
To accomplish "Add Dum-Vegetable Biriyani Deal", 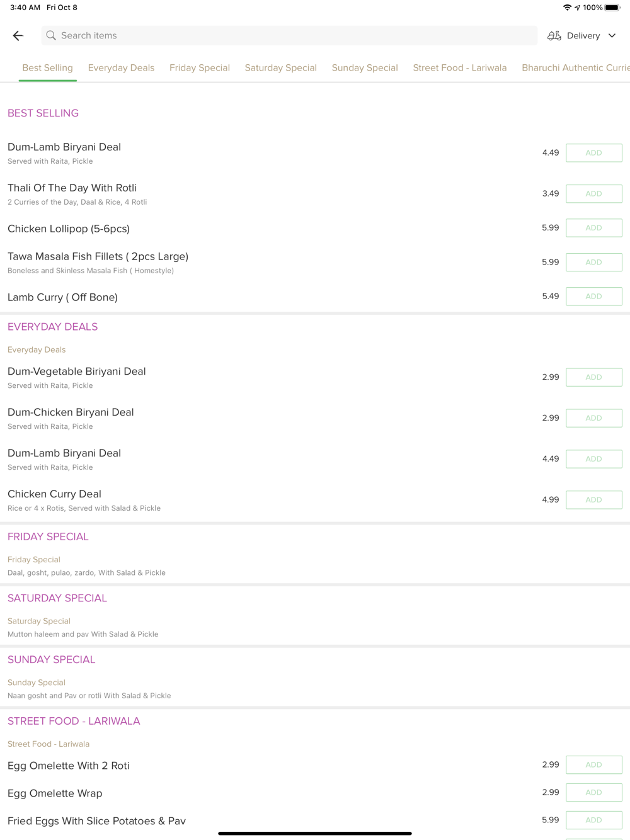I will pyautogui.click(x=594, y=377).
